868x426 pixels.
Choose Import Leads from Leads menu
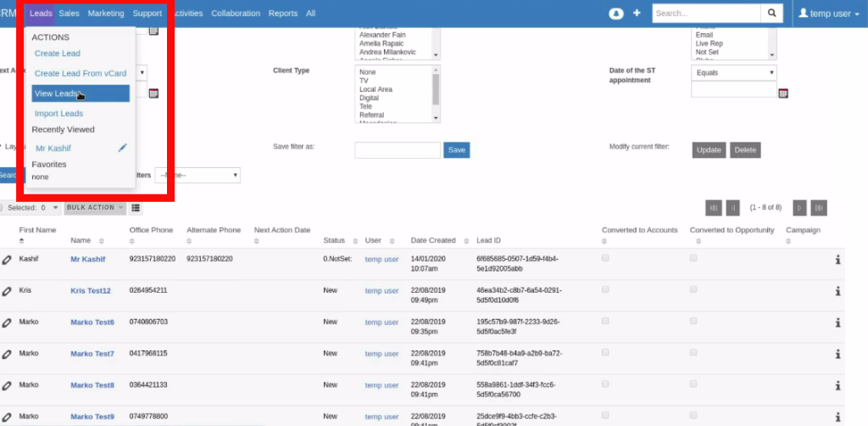(x=58, y=113)
